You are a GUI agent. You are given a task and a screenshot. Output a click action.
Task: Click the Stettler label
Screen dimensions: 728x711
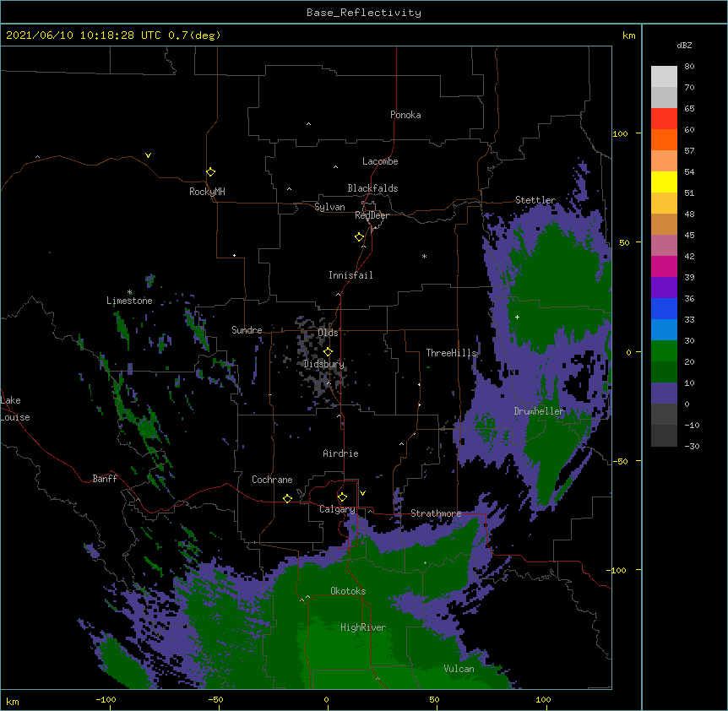click(535, 200)
